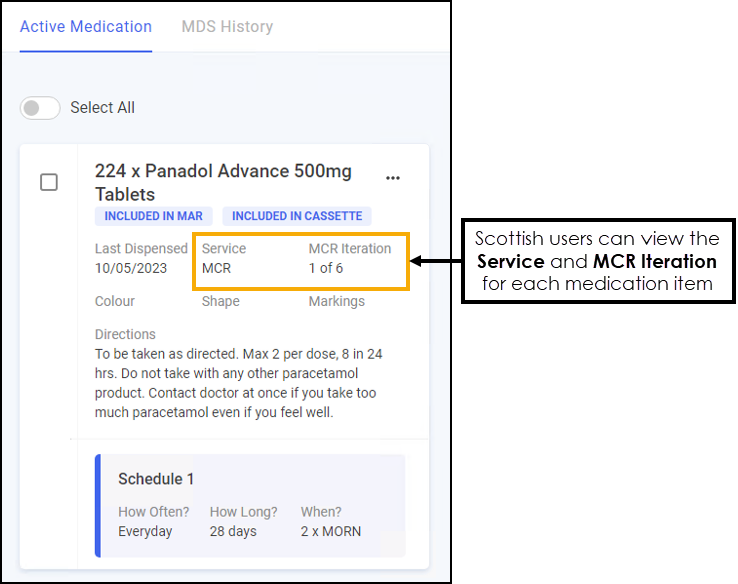Screen dimensions: 738x584
Task: Select the Panadol Advance 500mg Tablets title
Action: click(223, 182)
